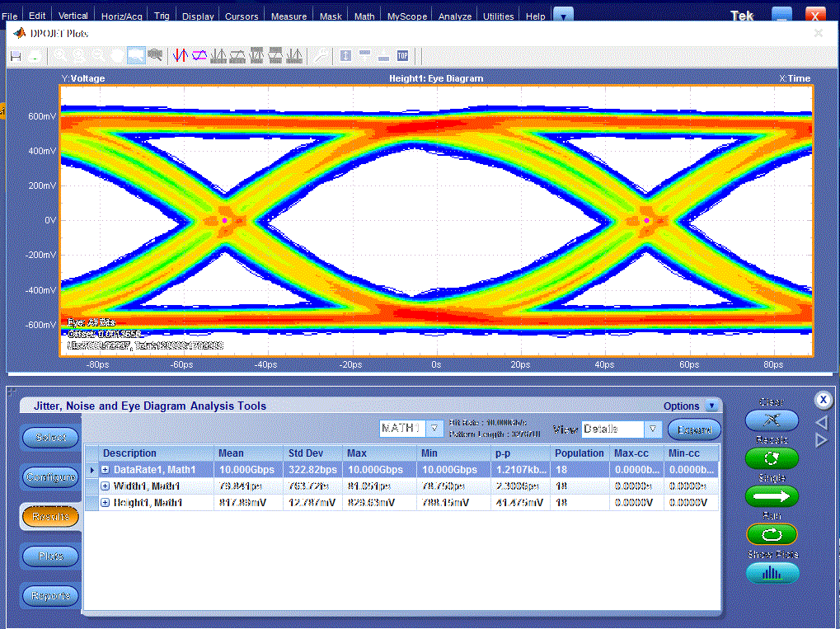Open plot settings with the wrench icon
Viewport: 840px width, 629px height.
coord(321,55)
